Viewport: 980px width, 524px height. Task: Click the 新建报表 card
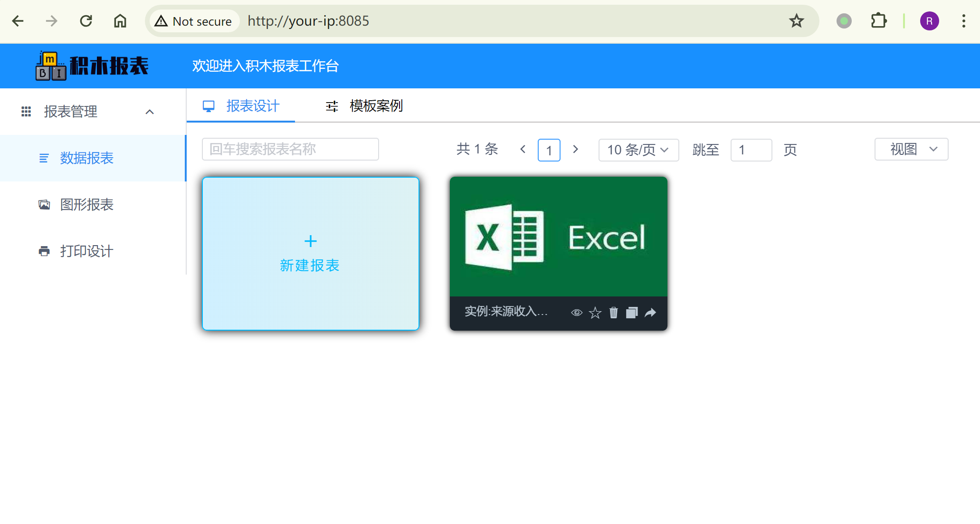pyautogui.click(x=310, y=253)
